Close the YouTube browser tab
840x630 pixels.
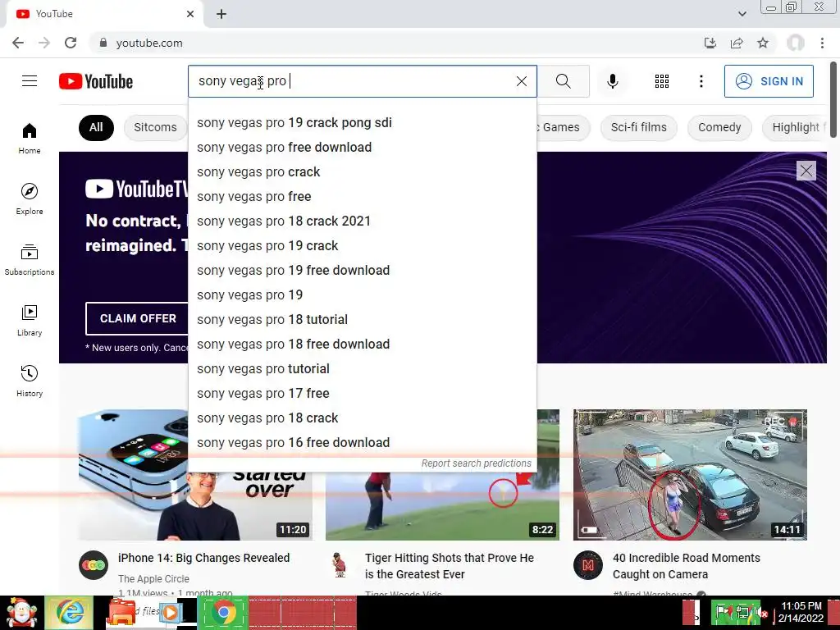click(x=190, y=14)
